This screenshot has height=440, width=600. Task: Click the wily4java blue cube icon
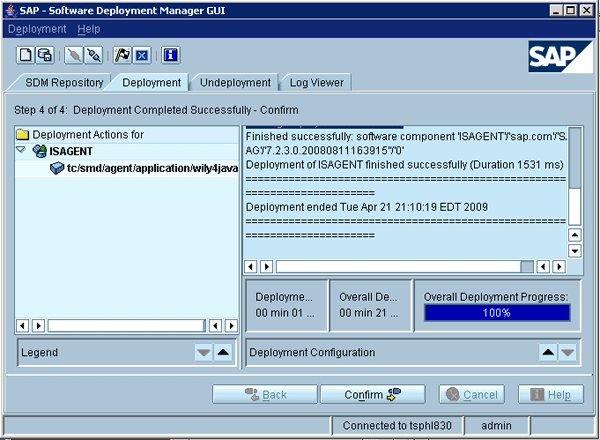(x=57, y=168)
